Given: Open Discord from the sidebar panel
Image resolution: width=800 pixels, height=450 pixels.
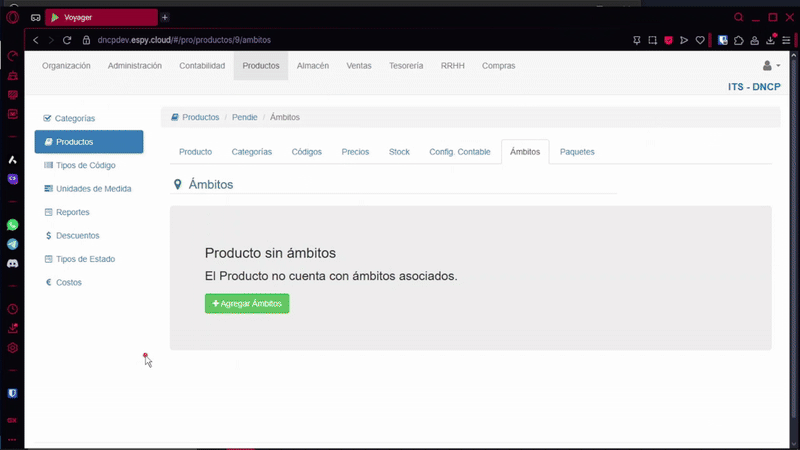Looking at the screenshot, I should click(13, 263).
